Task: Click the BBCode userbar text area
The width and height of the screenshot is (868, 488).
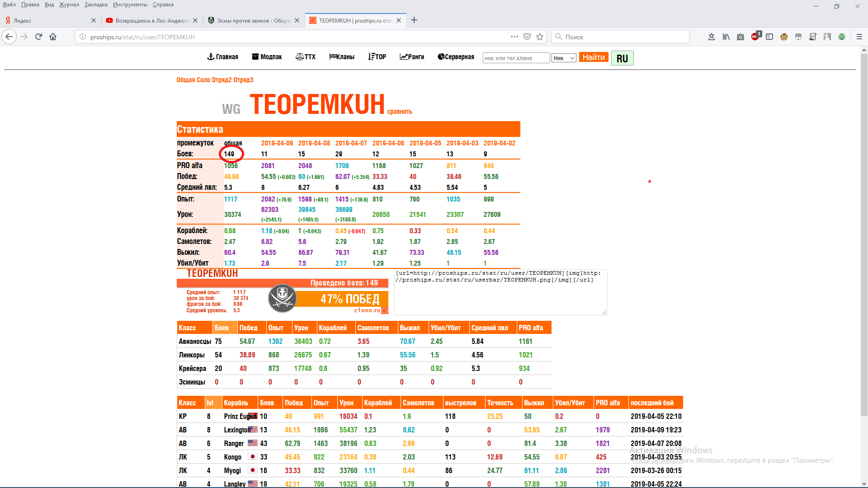Action: click(x=500, y=292)
